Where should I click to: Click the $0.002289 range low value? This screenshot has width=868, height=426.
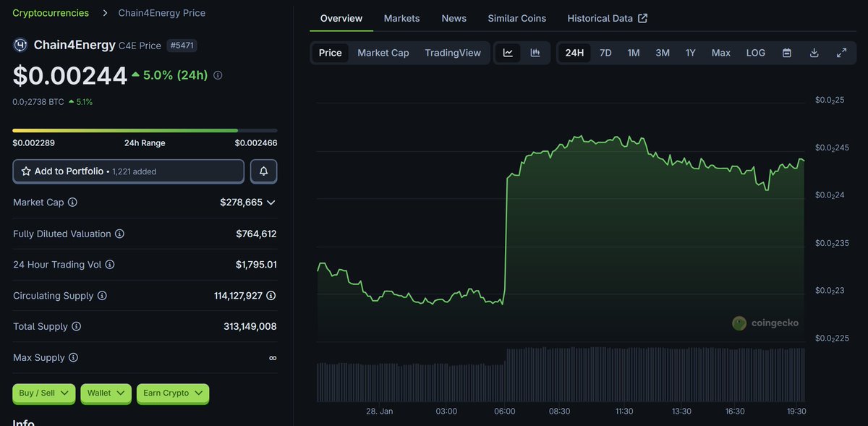coord(33,143)
